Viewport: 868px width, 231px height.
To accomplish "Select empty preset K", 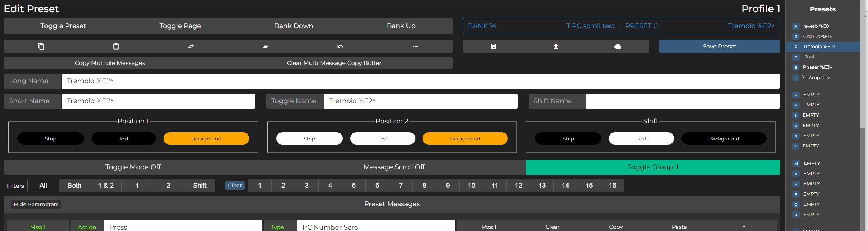I will [822, 136].
